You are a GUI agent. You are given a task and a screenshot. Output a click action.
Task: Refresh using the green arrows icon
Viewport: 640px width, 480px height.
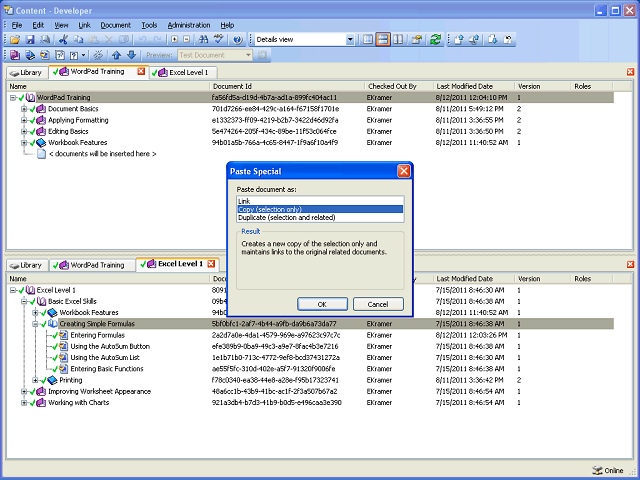(436, 40)
